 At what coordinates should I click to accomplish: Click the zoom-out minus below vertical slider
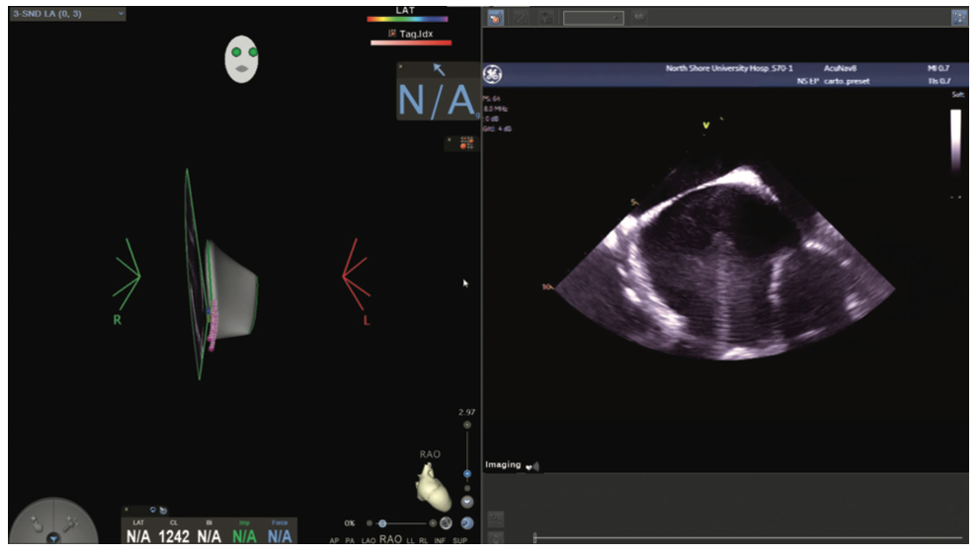click(467, 488)
